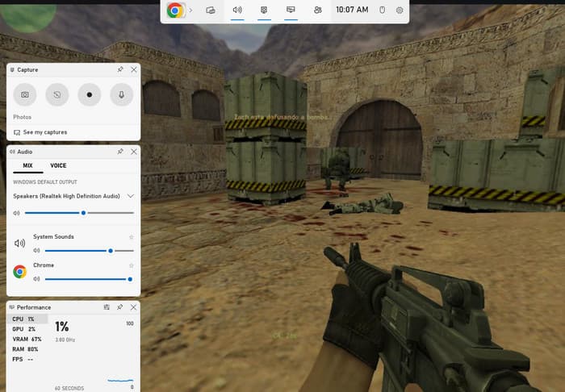
Task: Click the Chrome label in Audio mixer
Action: click(x=44, y=265)
